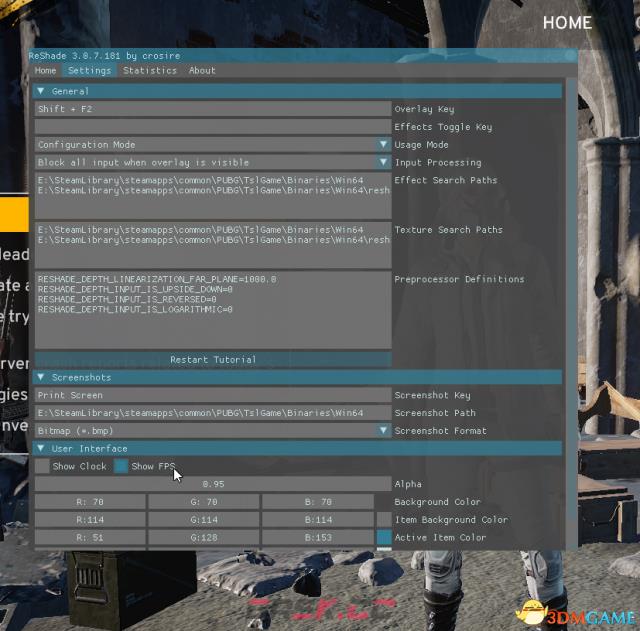This screenshot has width=640, height=631.
Task: Click the Preprocessor Definitions text box
Action: coord(213,310)
